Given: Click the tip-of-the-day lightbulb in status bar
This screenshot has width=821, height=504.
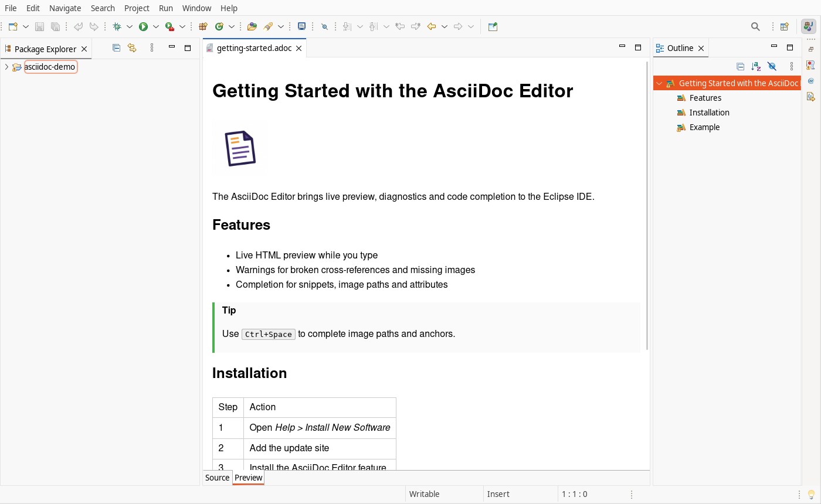Looking at the screenshot, I should 811,494.
